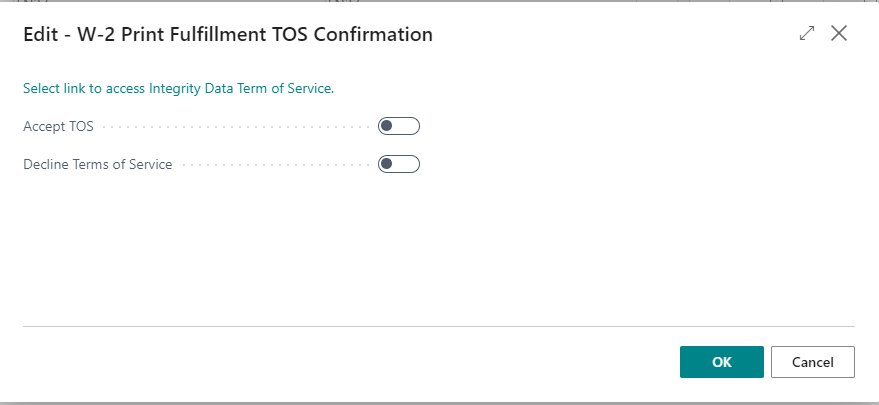Click the Cancel button
879x405 pixels.
[x=812, y=362]
